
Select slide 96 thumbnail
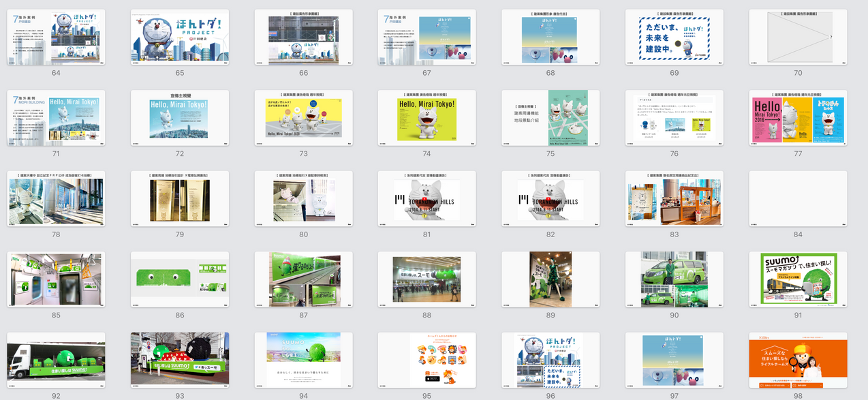point(551,360)
